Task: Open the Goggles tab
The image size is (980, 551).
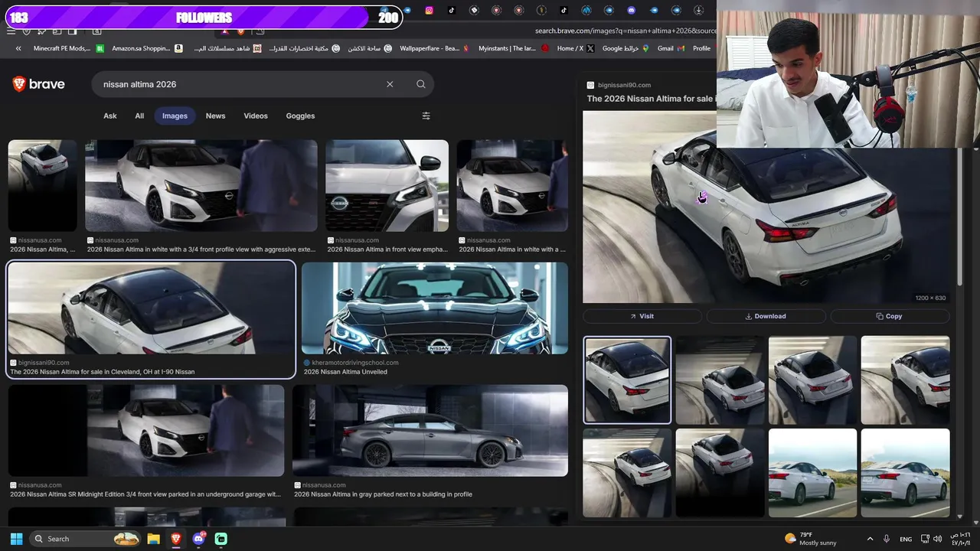Action: (300, 116)
